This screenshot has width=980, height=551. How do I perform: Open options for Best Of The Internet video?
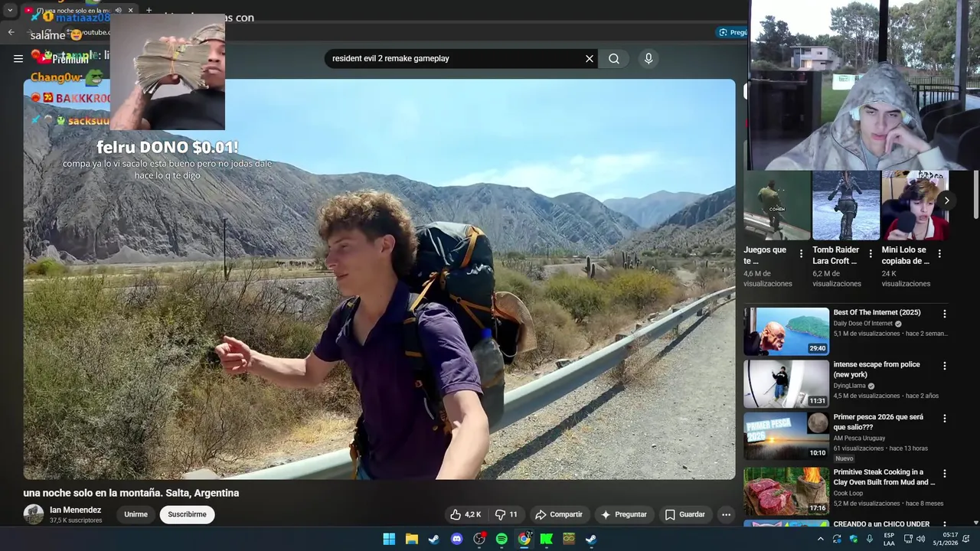click(944, 314)
